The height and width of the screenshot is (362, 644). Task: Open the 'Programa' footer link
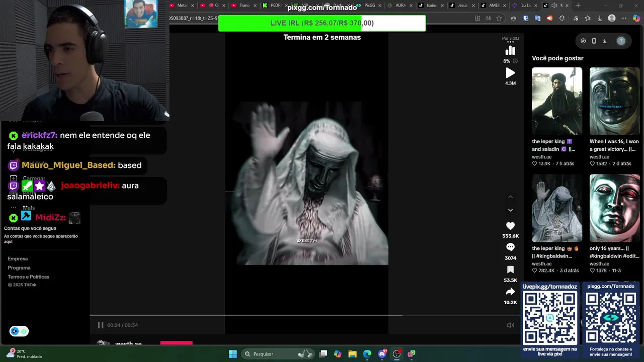(19, 268)
